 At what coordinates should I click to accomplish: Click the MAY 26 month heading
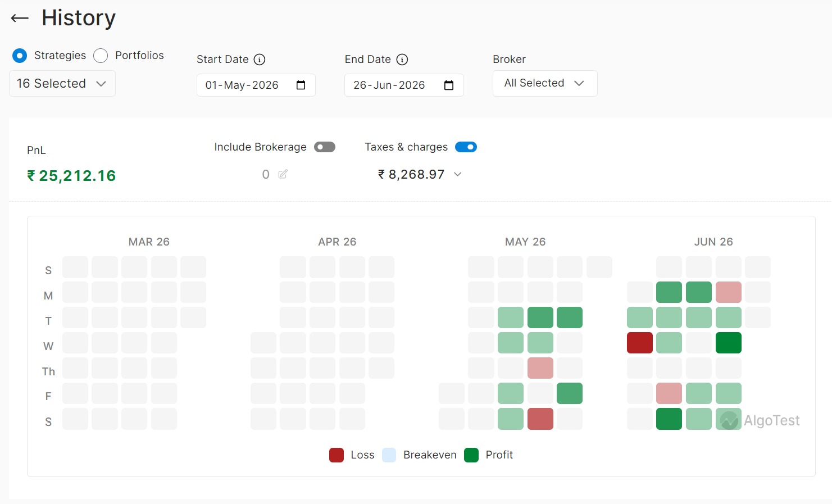coord(525,242)
